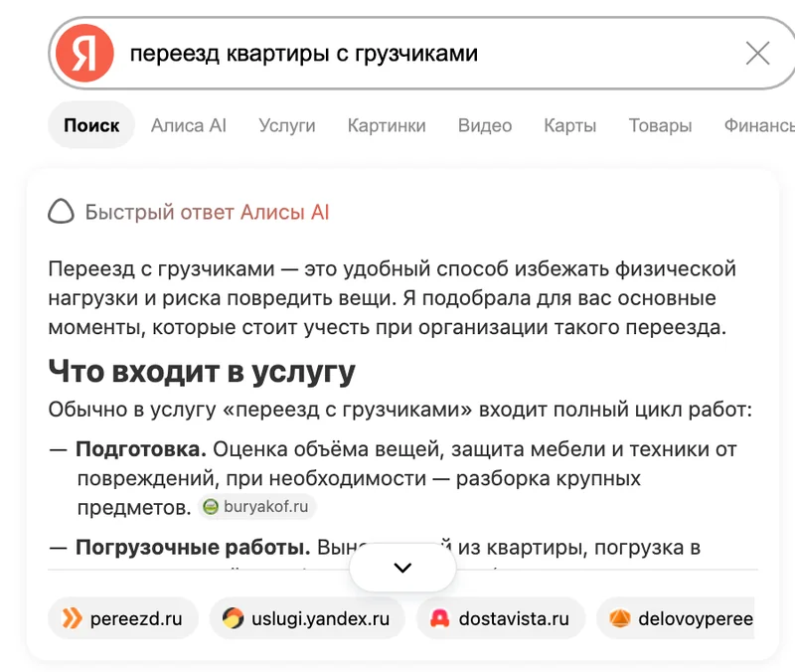Open the Картинки tab
The height and width of the screenshot is (672, 795).
(x=387, y=125)
